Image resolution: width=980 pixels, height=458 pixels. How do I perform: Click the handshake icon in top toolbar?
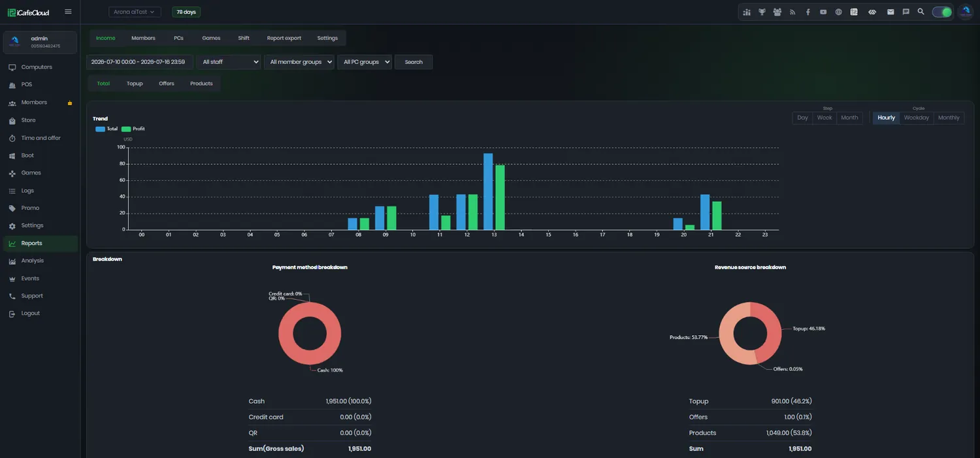tap(872, 12)
